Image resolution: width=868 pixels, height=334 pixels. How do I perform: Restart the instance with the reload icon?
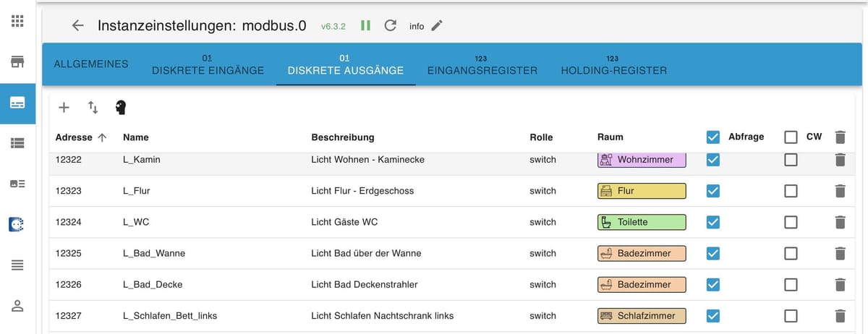tap(391, 26)
